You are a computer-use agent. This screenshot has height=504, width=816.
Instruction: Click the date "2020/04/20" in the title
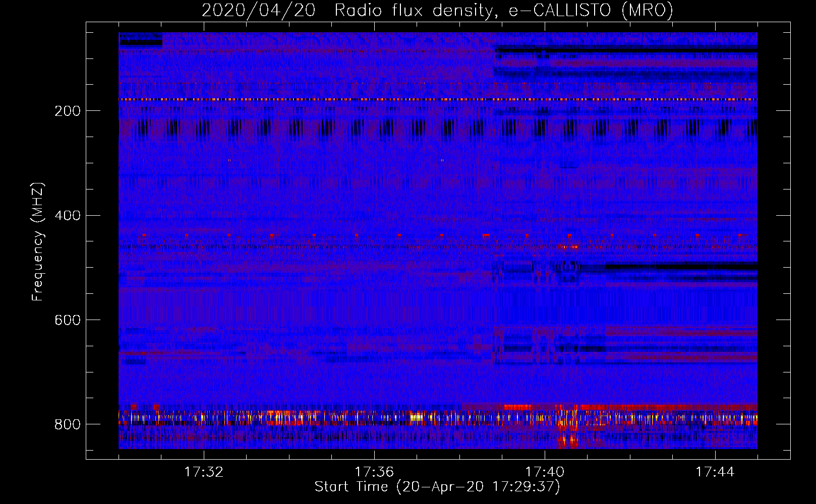[x=259, y=10]
